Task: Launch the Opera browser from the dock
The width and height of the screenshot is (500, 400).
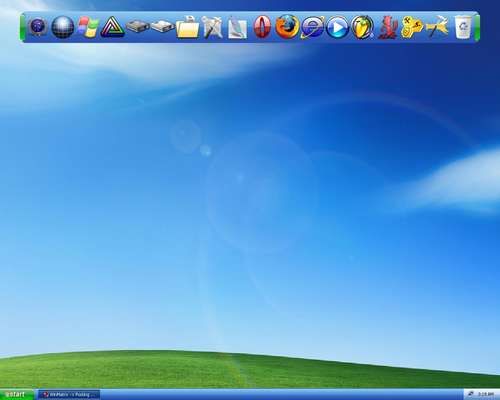Action: (262, 27)
